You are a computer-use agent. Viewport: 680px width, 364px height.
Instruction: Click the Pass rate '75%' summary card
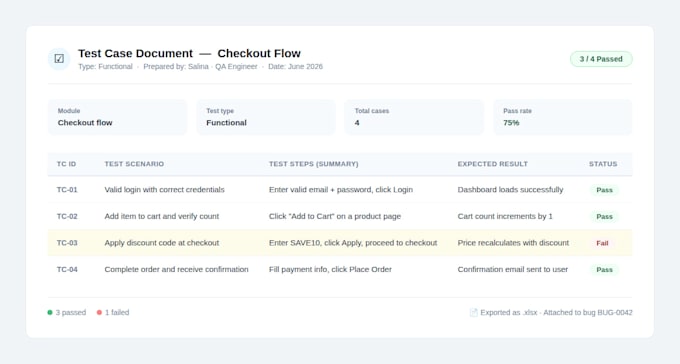click(562, 117)
